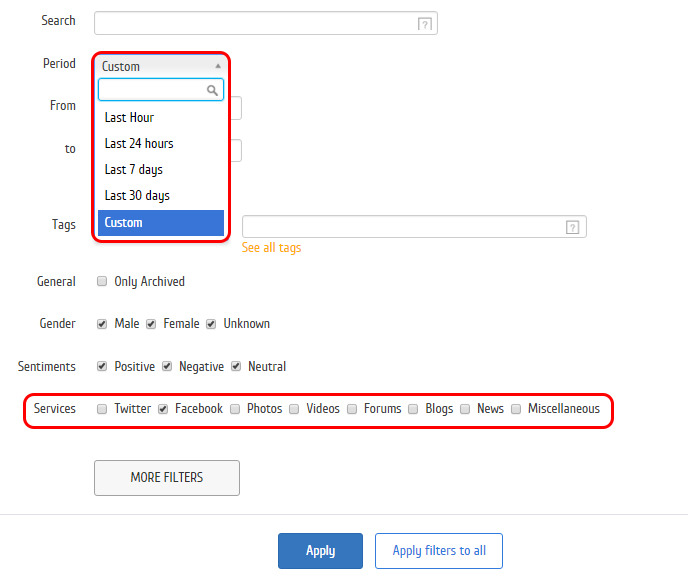Enable the Only Archived checkbox

(102, 282)
